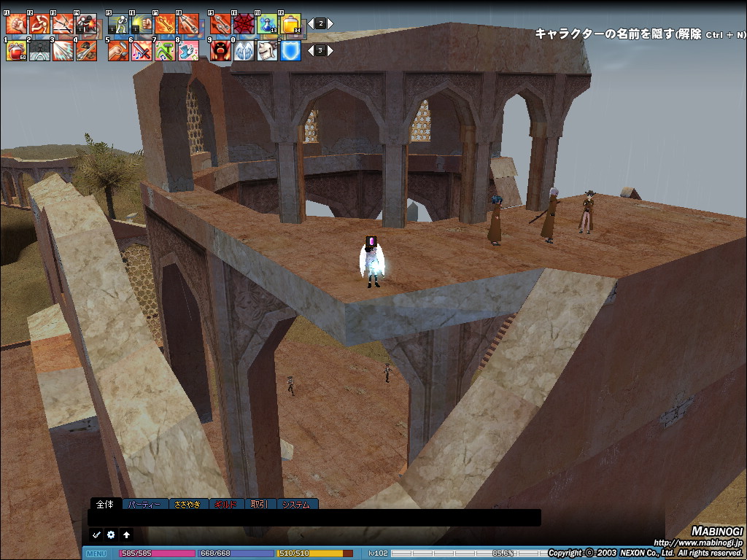
Task: Toggle the checkmark option below chat
Action: click(96, 534)
